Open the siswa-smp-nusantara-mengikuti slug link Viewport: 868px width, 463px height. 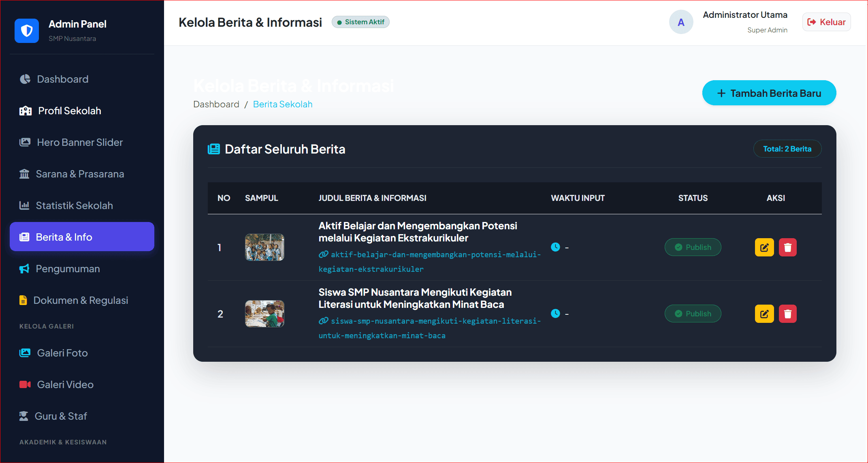(x=430, y=328)
